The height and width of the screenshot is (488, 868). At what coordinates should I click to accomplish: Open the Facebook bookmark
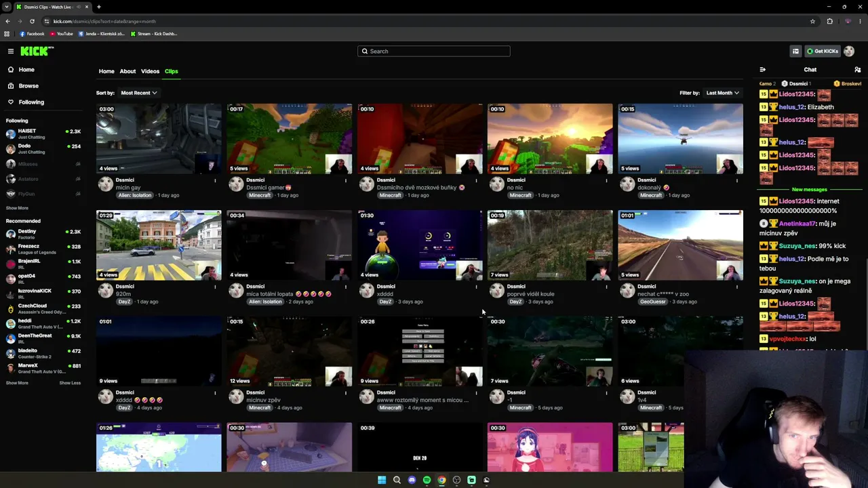coord(32,34)
